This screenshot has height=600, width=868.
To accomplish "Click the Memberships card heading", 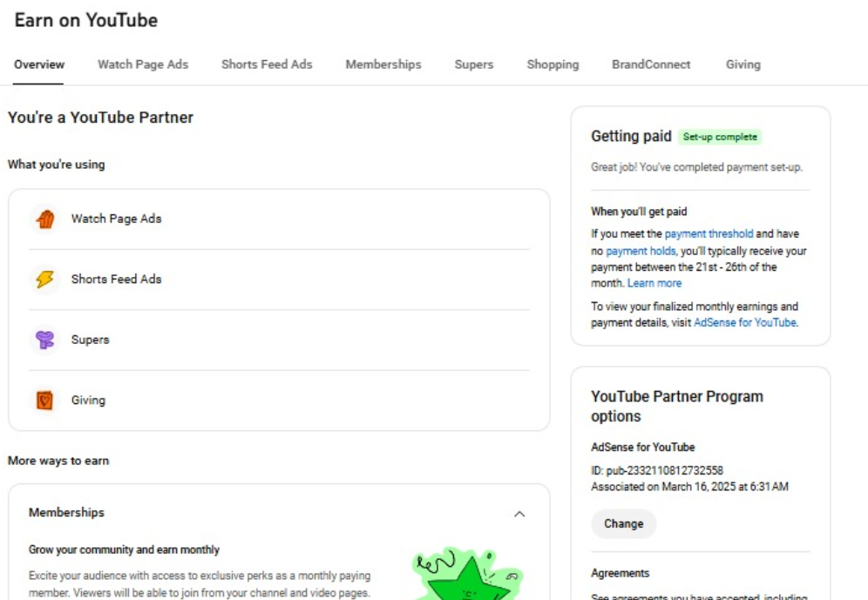I will (x=66, y=512).
